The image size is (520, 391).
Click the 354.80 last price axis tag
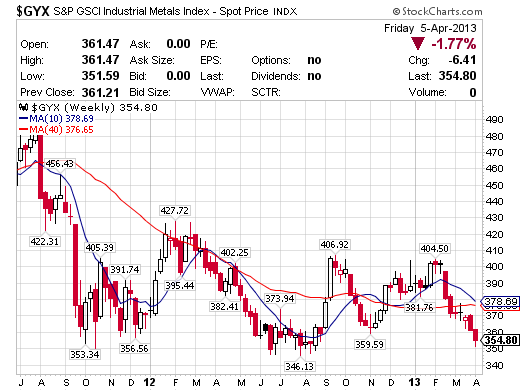click(x=500, y=340)
